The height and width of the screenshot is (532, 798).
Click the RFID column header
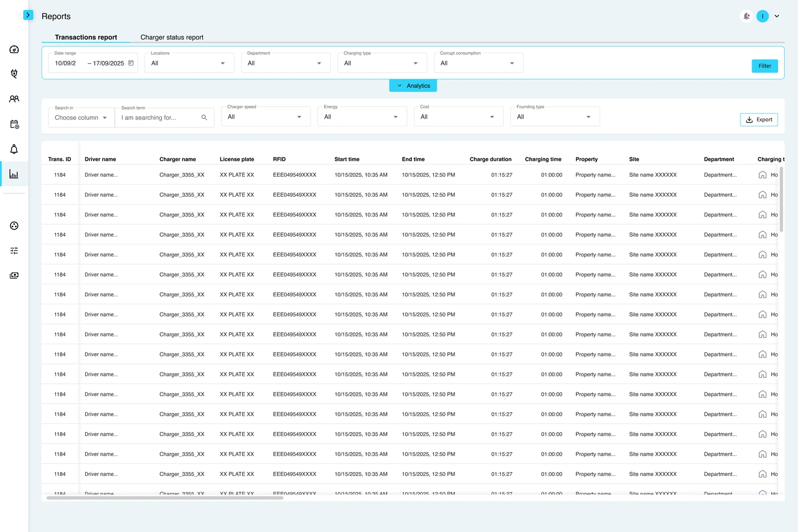[x=279, y=159]
